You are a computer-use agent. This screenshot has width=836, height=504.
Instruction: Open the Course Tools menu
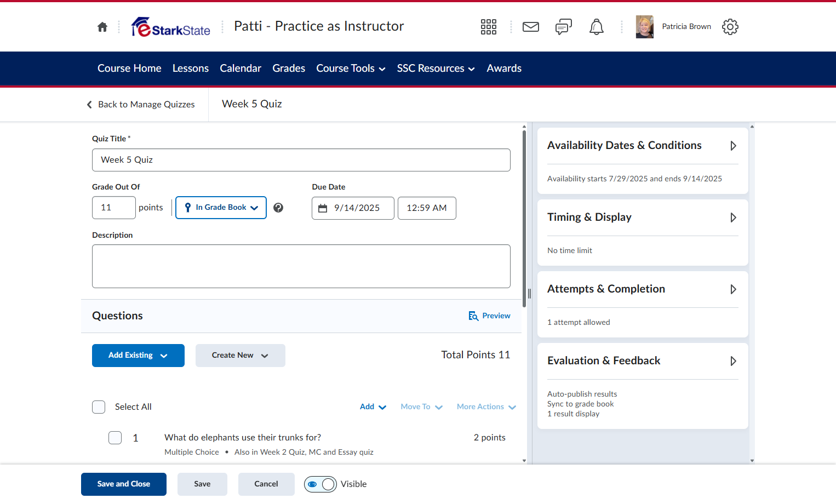tap(351, 68)
